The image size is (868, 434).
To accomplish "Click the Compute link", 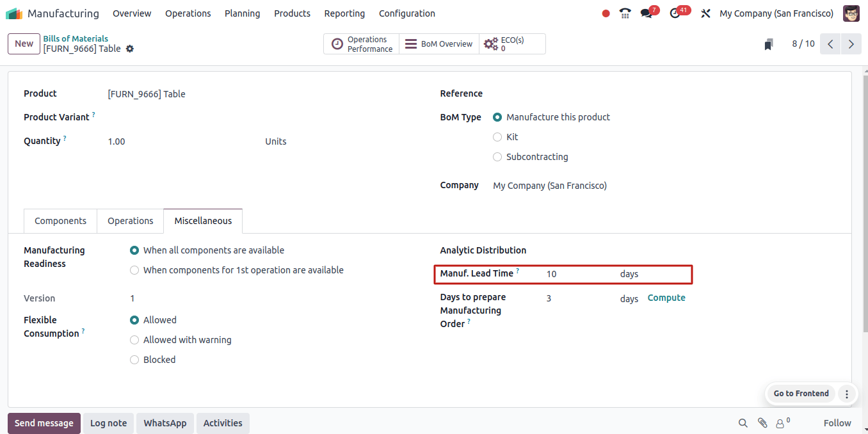I will pos(666,298).
